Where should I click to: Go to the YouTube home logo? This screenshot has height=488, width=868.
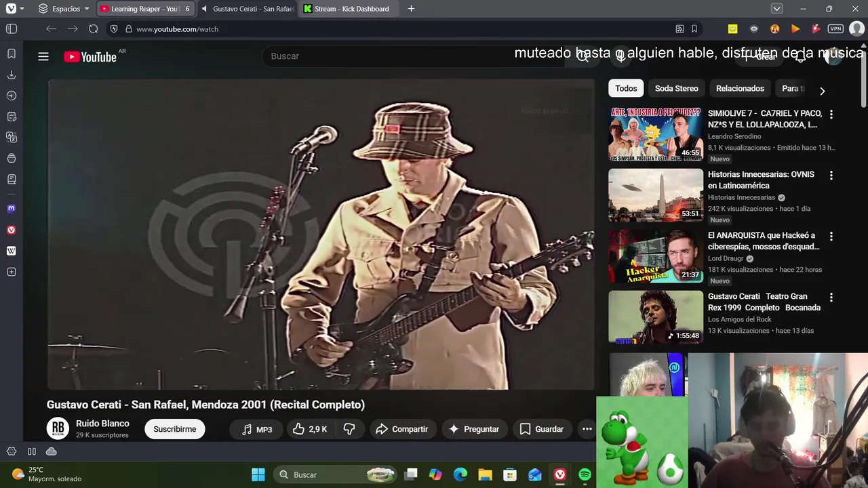[91, 57]
